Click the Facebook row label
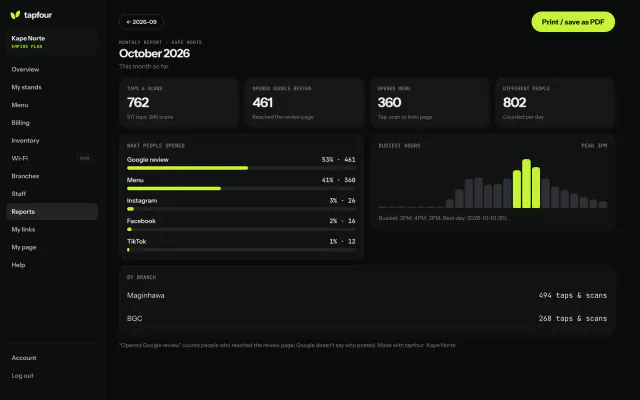This screenshot has height=400, width=640. (x=141, y=221)
